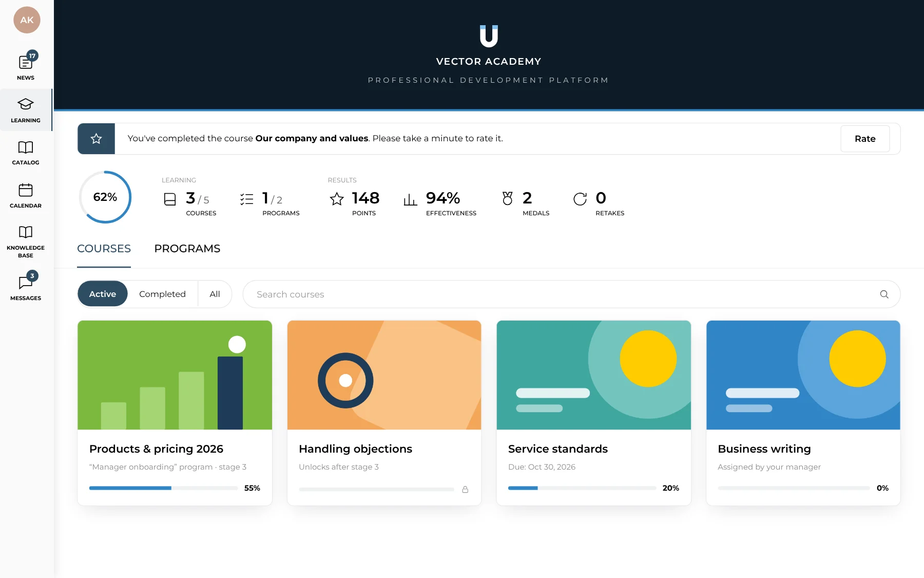Click the Business writing title
The height and width of the screenshot is (578, 924).
[x=764, y=449]
